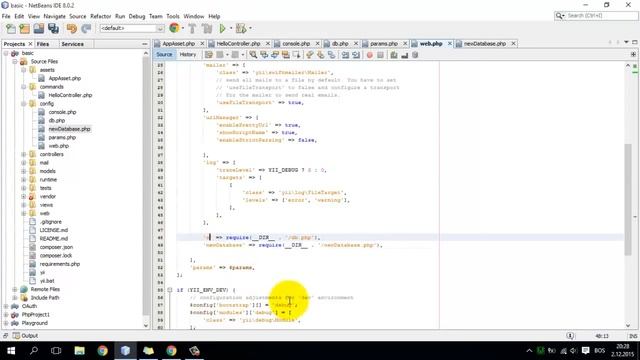Collapse the Source Files folder
This screenshot has width=640, height=360.
pos(15,62)
